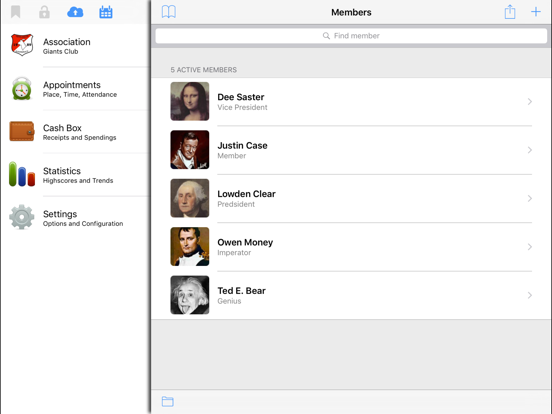Viewport: 552px width, 414px height.
Task: Click the magnifier icon in search field
Action: pos(326,36)
